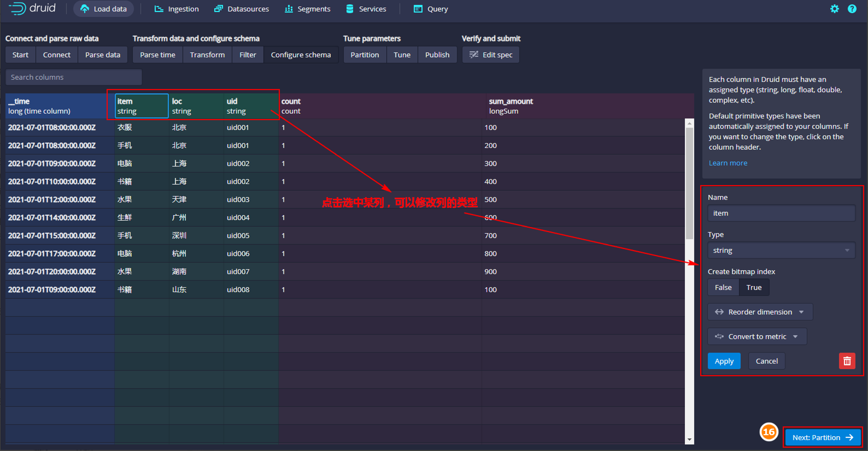Click the table scrollbar up arrow

tap(689, 123)
